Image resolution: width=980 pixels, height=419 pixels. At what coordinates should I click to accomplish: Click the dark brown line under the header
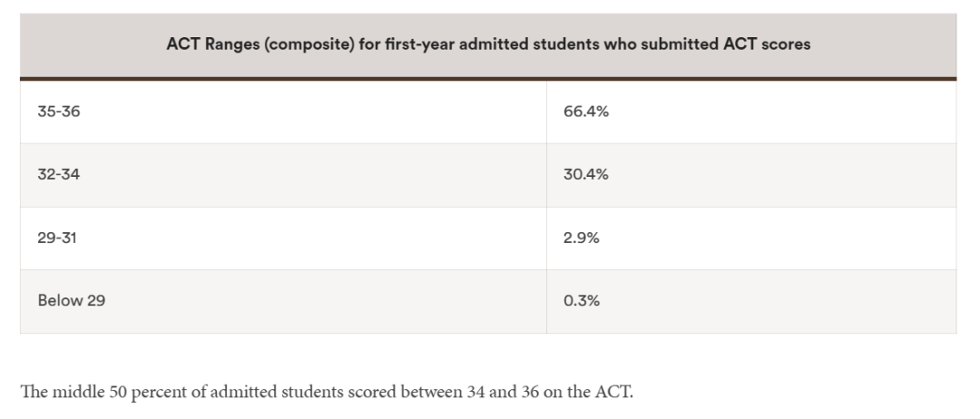[x=487, y=79]
